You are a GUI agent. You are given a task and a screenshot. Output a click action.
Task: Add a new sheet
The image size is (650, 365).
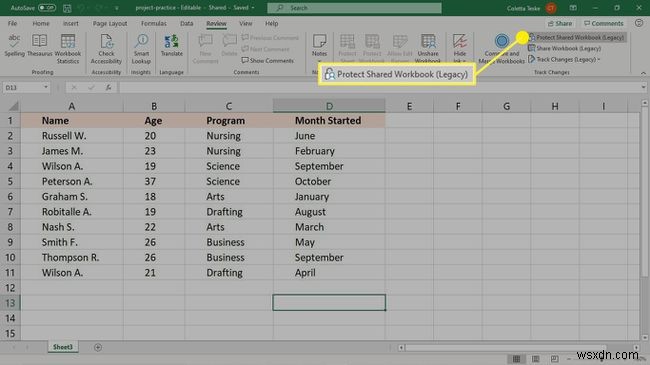tap(98, 347)
